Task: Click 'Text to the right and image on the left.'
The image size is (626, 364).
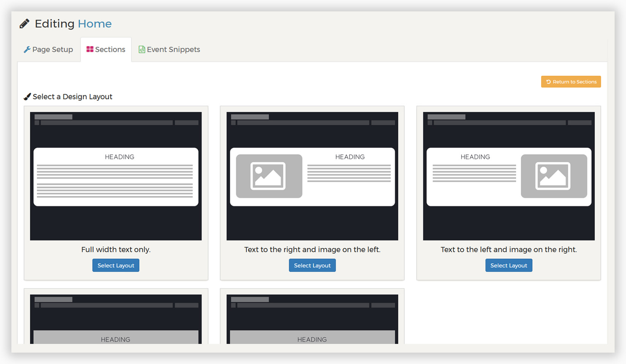Action: point(312,249)
